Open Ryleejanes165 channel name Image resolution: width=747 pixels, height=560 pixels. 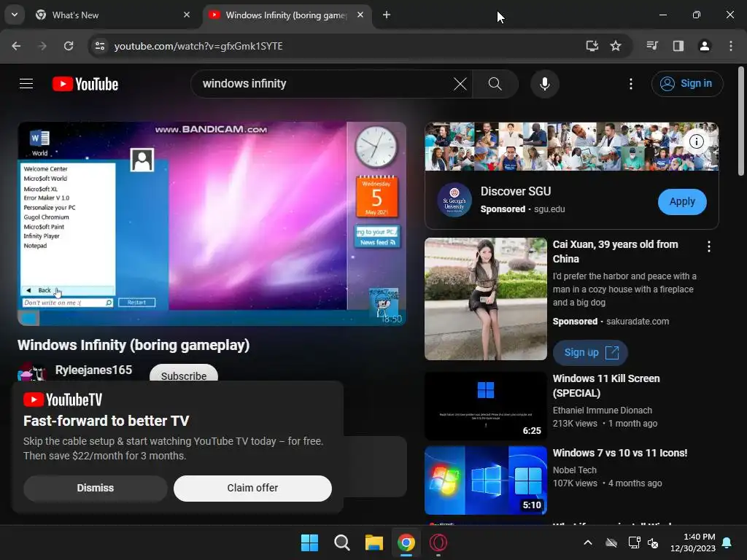pyautogui.click(x=94, y=370)
